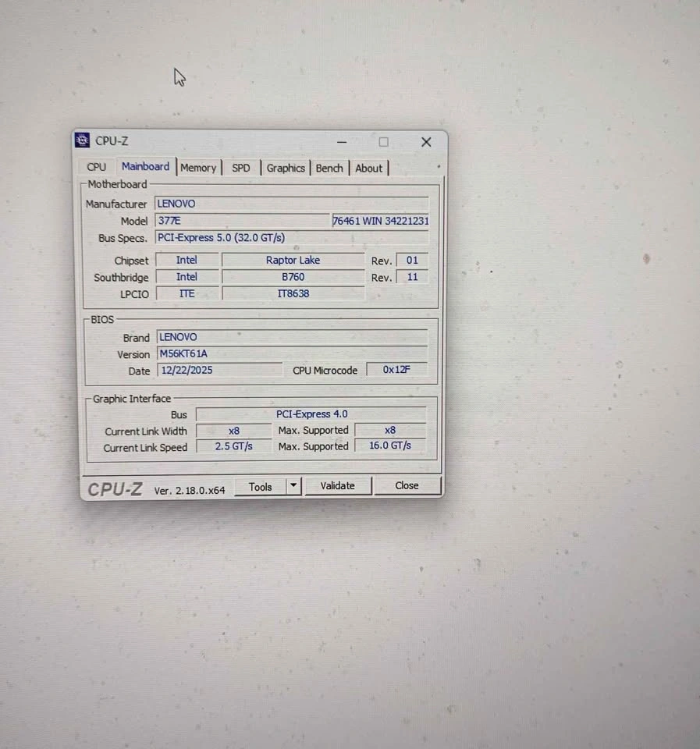Click the field '76461 WIN 34221231'

(x=380, y=221)
